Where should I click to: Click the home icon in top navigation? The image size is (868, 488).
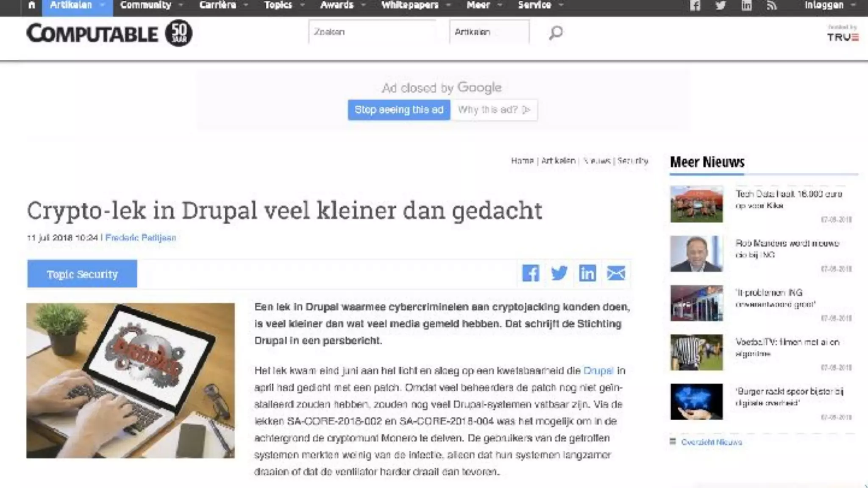[32, 6]
